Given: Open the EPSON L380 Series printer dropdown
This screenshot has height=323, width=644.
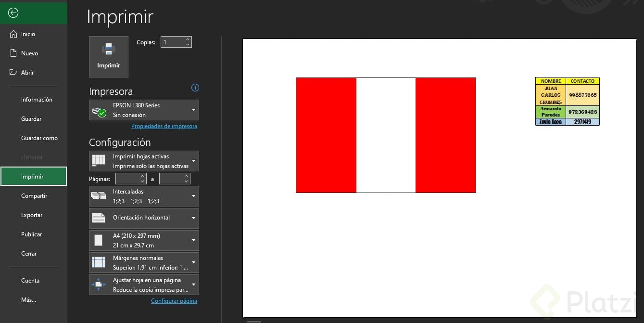Looking at the screenshot, I should point(144,110).
